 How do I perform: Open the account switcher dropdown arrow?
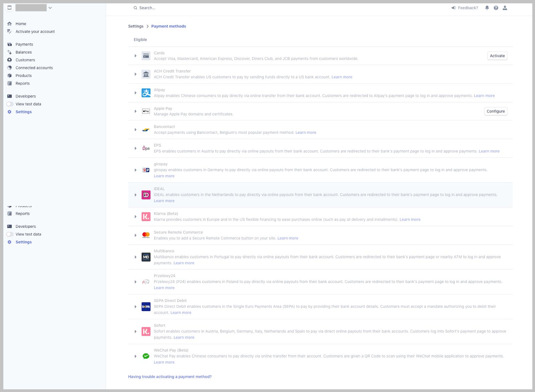tap(50, 8)
